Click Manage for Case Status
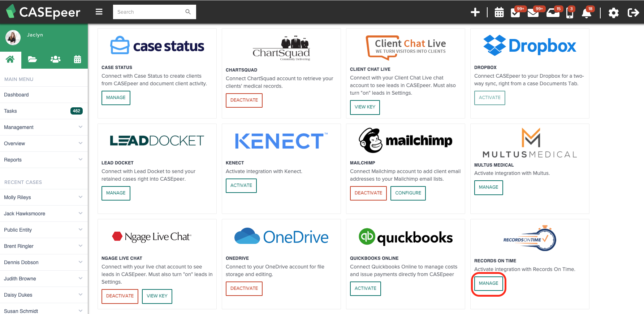The width and height of the screenshot is (644, 314). (x=116, y=98)
